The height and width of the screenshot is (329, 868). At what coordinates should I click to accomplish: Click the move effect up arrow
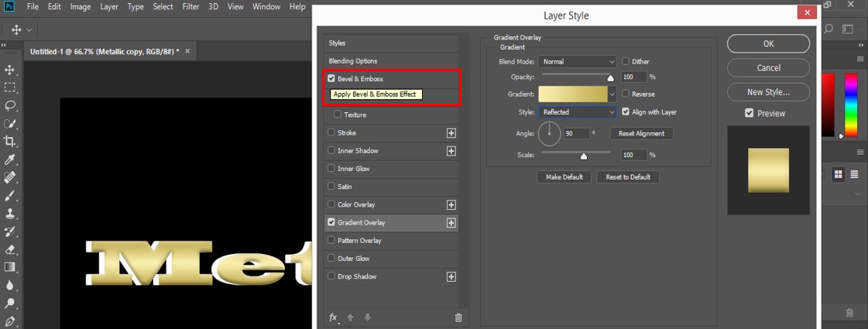coord(350,317)
